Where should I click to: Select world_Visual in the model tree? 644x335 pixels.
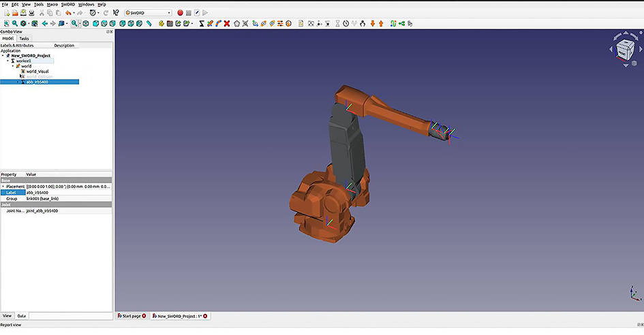coord(37,71)
